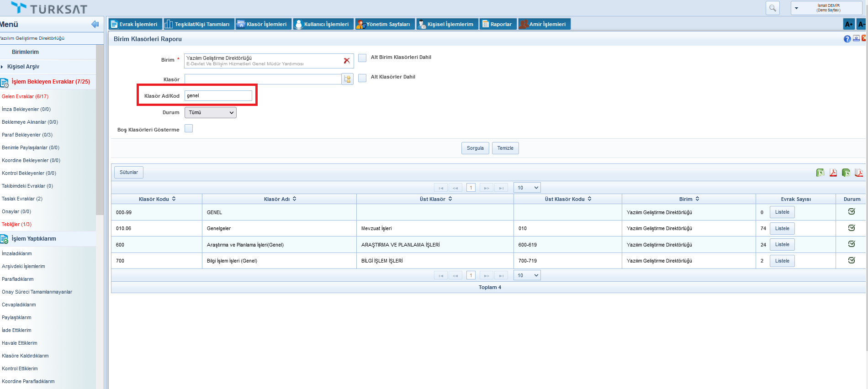Image resolution: width=868 pixels, height=389 pixels.
Task: Open the Raporlar menu
Action: pos(498,24)
